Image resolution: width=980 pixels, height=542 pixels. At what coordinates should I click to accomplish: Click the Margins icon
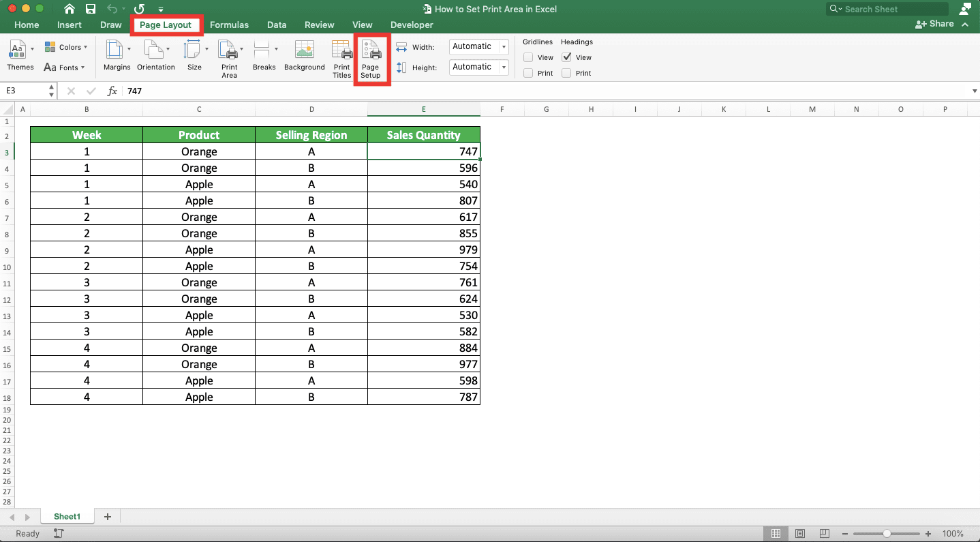[x=114, y=49]
